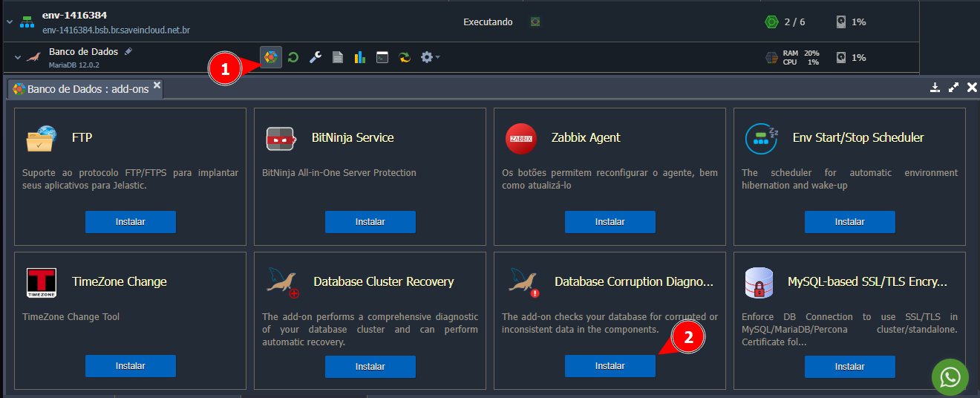The image size is (980, 398).
Task: Install the Env Start/Stop Scheduler add-on
Action: [x=849, y=222]
